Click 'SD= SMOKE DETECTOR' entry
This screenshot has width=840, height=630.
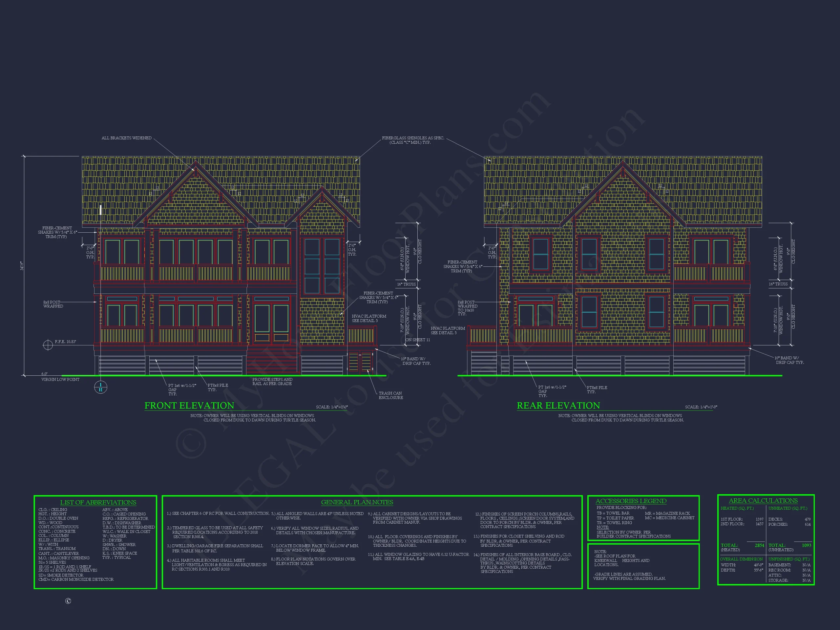coord(61,575)
